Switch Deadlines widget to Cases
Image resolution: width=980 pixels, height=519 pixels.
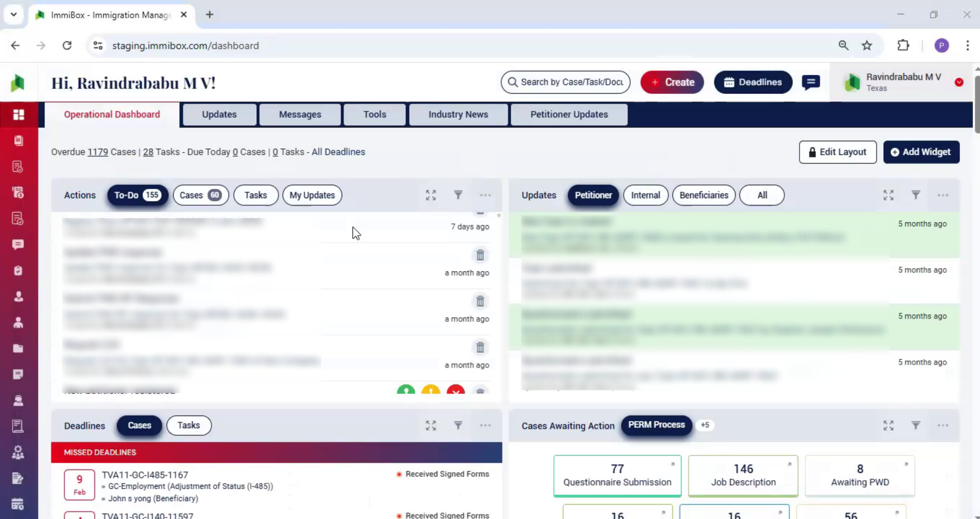point(139,425)
